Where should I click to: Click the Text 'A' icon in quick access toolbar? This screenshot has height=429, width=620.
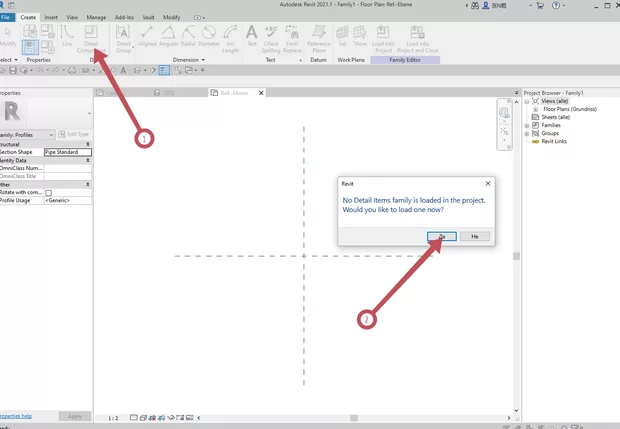123,70
